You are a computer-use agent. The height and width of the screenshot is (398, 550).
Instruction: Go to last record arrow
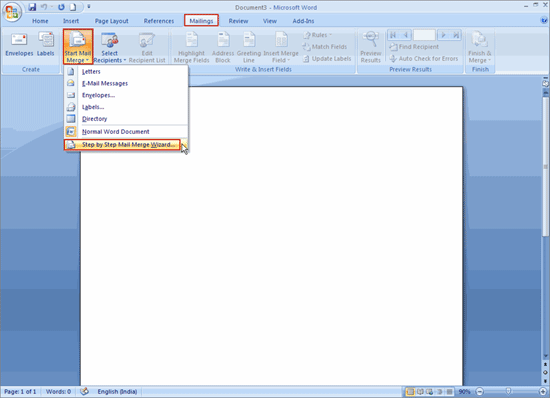coord(456,35)
